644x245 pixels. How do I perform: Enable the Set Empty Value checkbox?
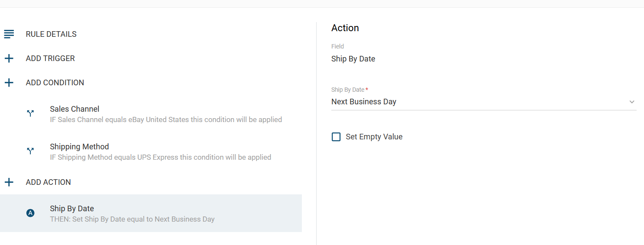[x=336, y=137]
